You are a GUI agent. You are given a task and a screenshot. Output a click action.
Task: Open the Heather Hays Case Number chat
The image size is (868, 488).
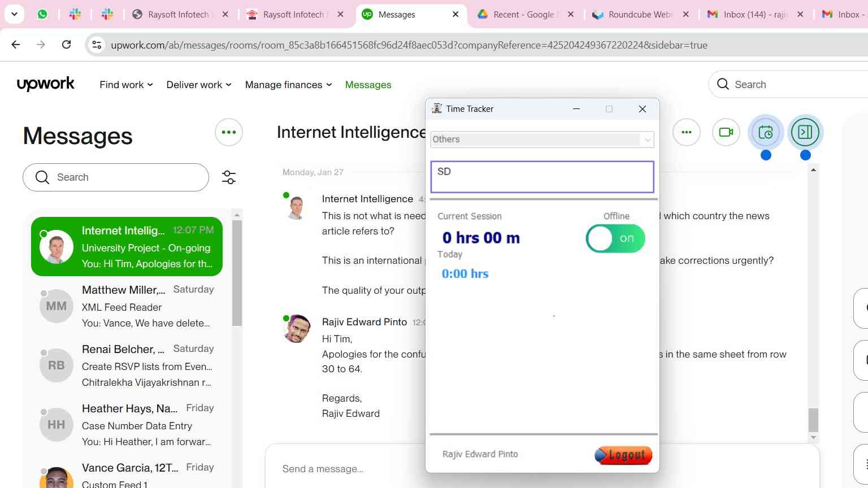(x=127, y=425)
